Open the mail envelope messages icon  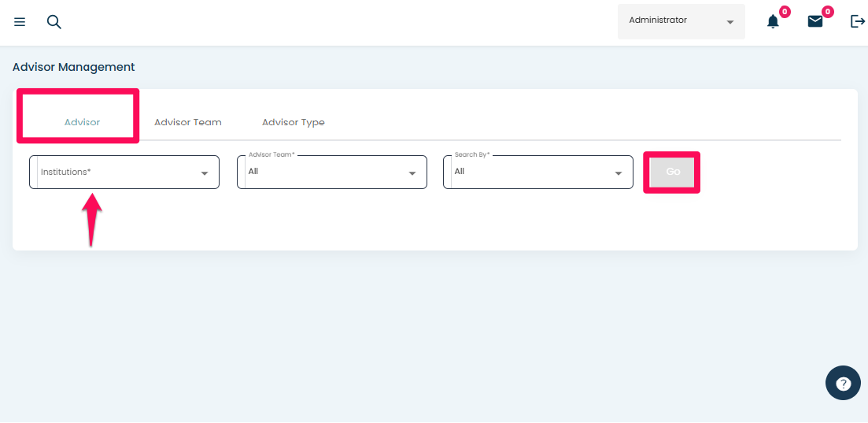[x=815, y=22]
